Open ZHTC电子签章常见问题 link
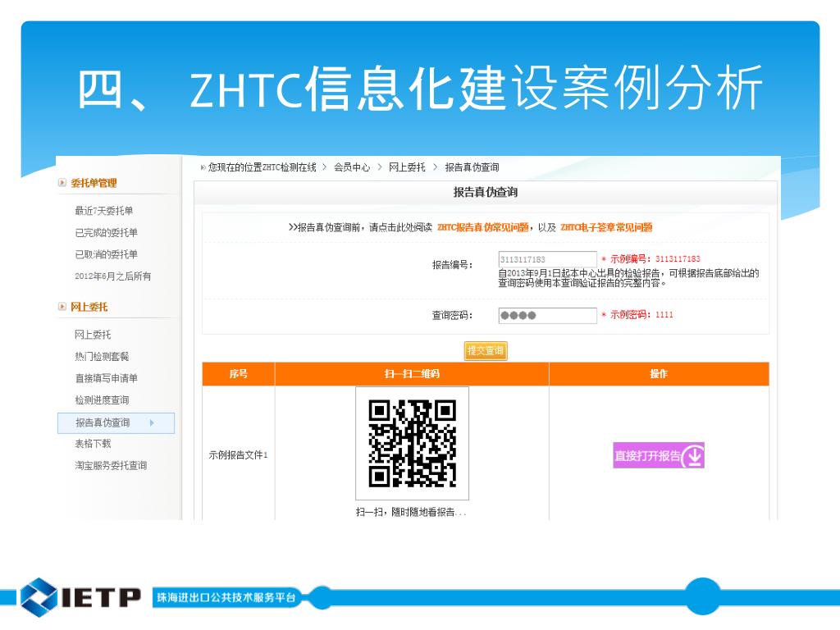This screenshot has height=630, width=840. coord(606,227)
